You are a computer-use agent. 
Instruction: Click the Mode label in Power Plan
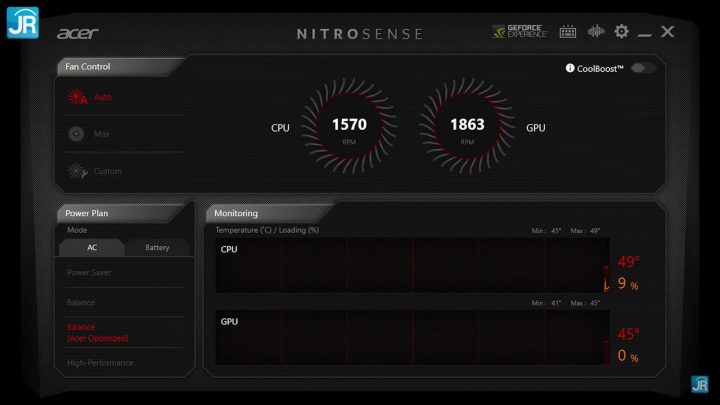(77, 230)
